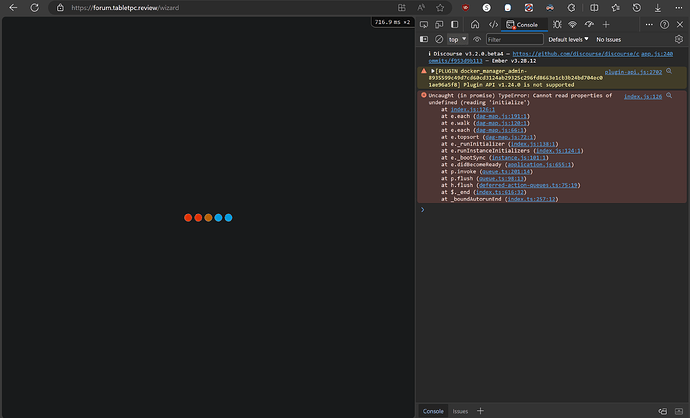This screenshot has width=690, height=418.
Task: Toggle the console sidebar
Action: [424, 39]
